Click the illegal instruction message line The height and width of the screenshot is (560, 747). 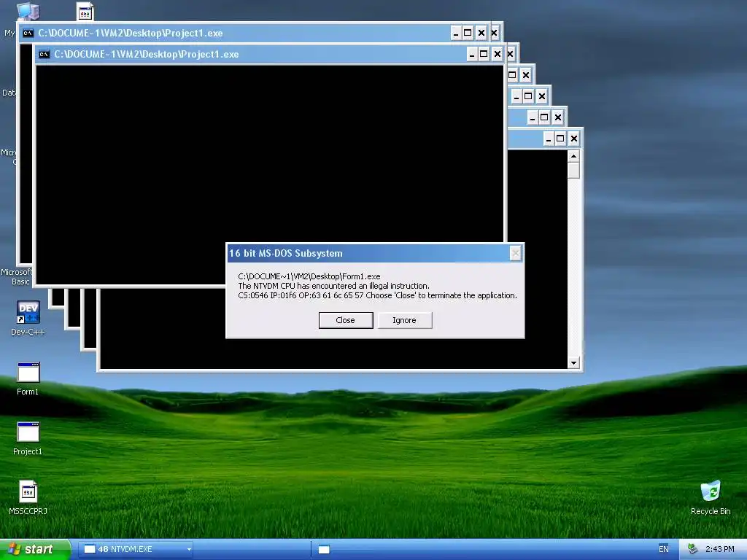point(333,286)
